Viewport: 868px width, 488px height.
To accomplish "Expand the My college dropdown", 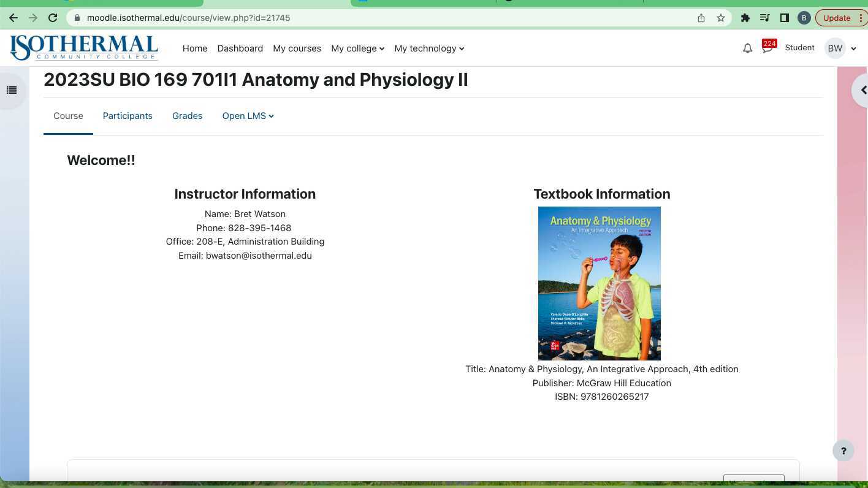I will coord(357,48).
